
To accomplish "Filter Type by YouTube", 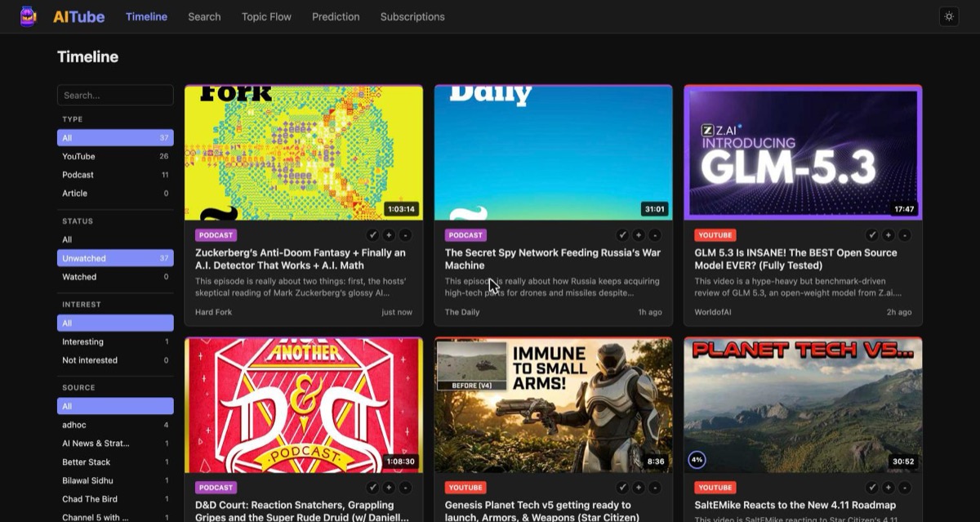I will point(115,156).
